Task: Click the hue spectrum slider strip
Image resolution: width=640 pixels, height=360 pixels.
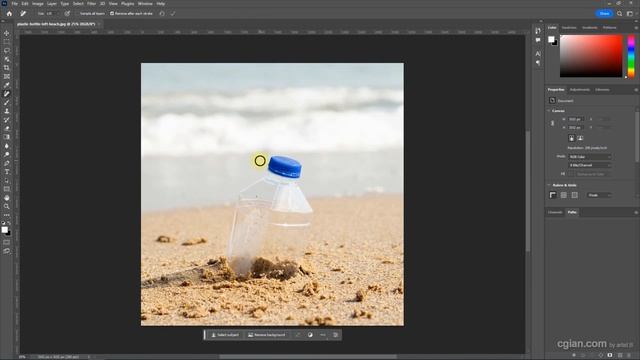Action: coord(631,56)
